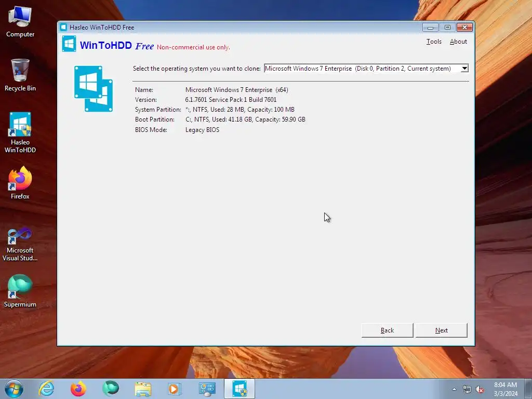Click the 'Select the operating system you want to clone' label

[x=197, y=69]
